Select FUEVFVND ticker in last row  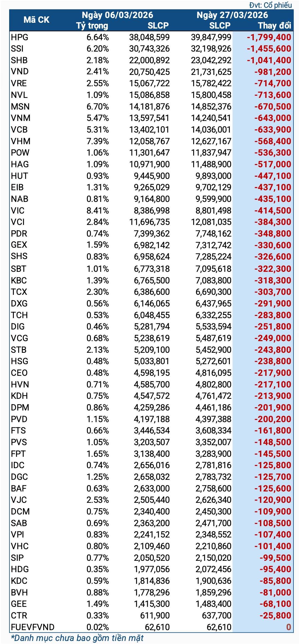[x=32, y=627]
